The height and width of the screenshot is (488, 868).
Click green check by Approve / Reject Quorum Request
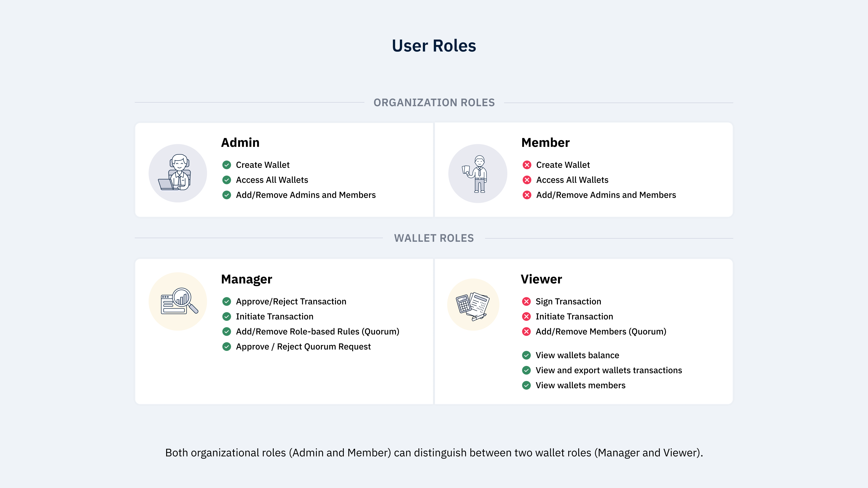pyautogui.click(x=227, y=347)
